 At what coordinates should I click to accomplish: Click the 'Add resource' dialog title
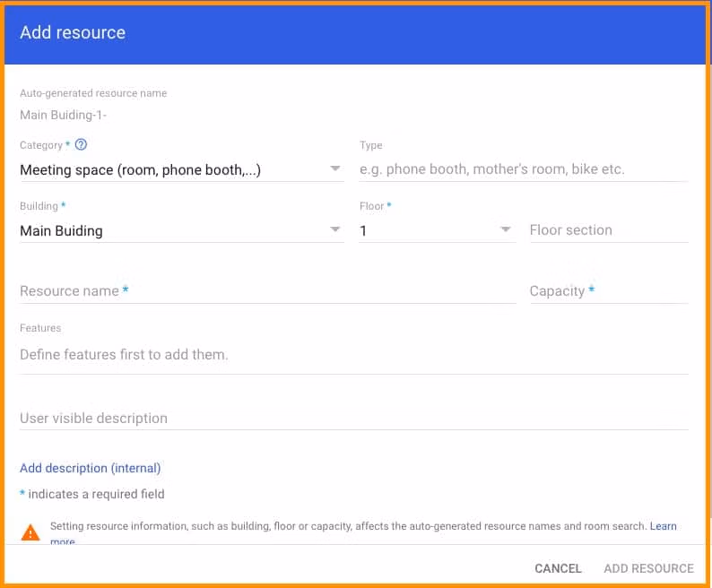73,33
